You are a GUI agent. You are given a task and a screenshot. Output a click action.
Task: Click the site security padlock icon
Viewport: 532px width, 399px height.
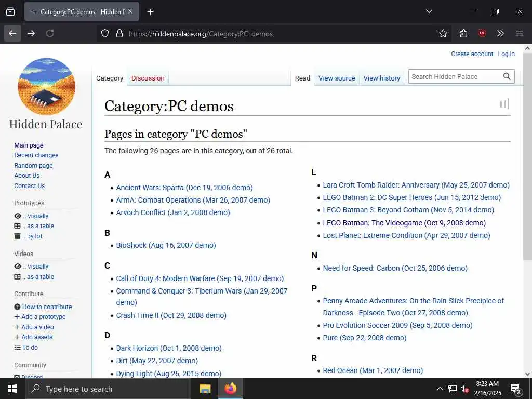[x=119, y=34]
